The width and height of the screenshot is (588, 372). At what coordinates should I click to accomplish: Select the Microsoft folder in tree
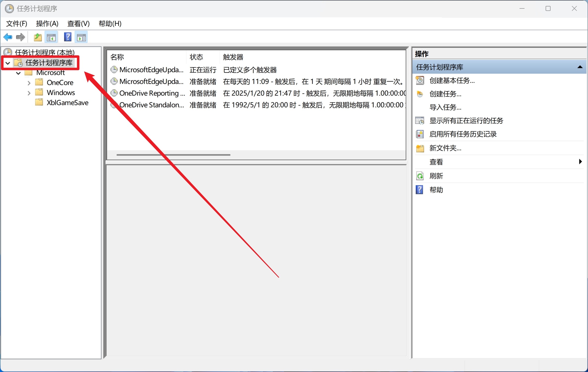point(50,73)
